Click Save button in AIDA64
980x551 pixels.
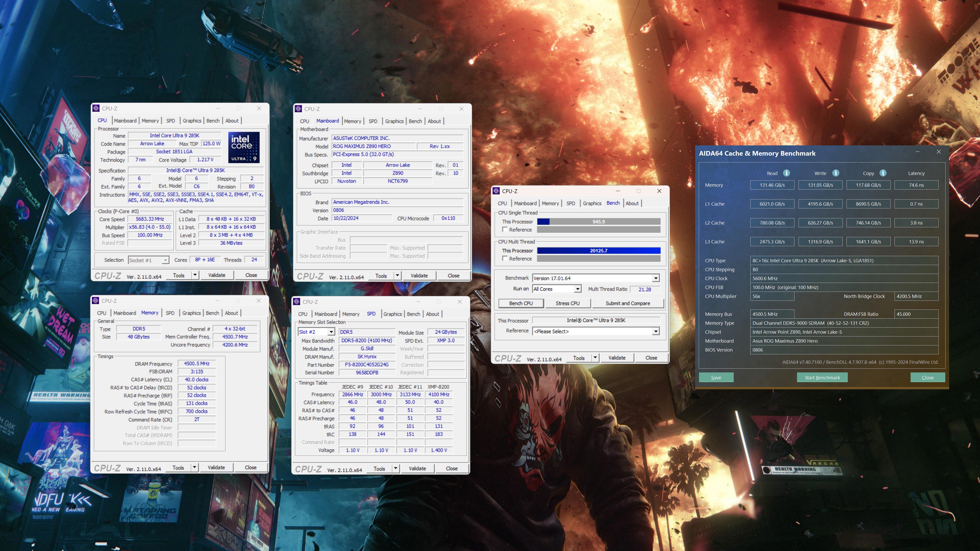pyautogui.click(x=716, y=378)
